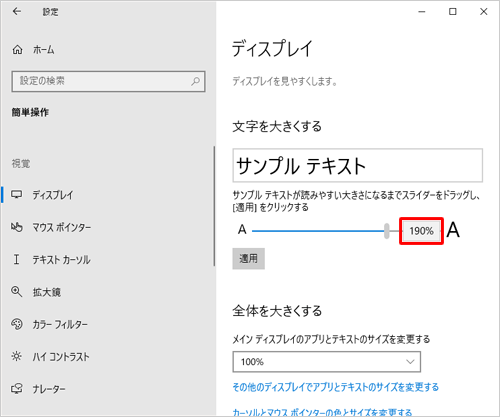Close the 設定 window
Image resolution: width=500 pixels, height=417 pixels.
click(484, 12)
